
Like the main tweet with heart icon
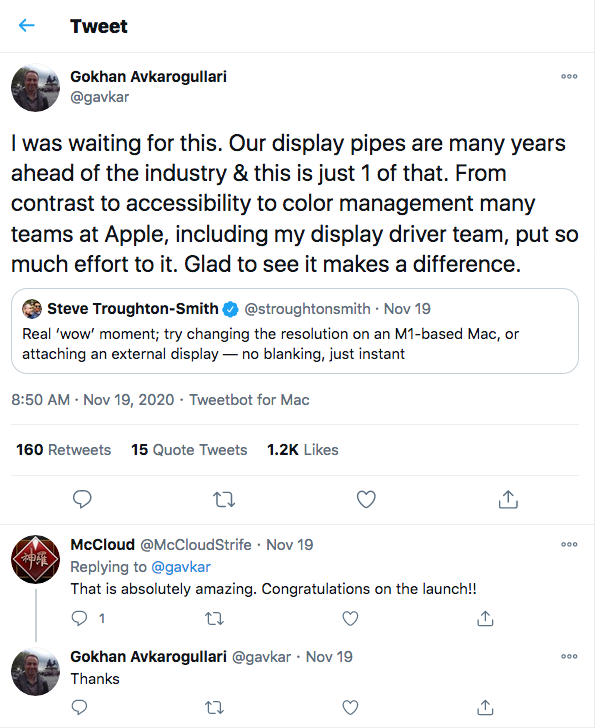pyautogui.click(x=366, y=498)
